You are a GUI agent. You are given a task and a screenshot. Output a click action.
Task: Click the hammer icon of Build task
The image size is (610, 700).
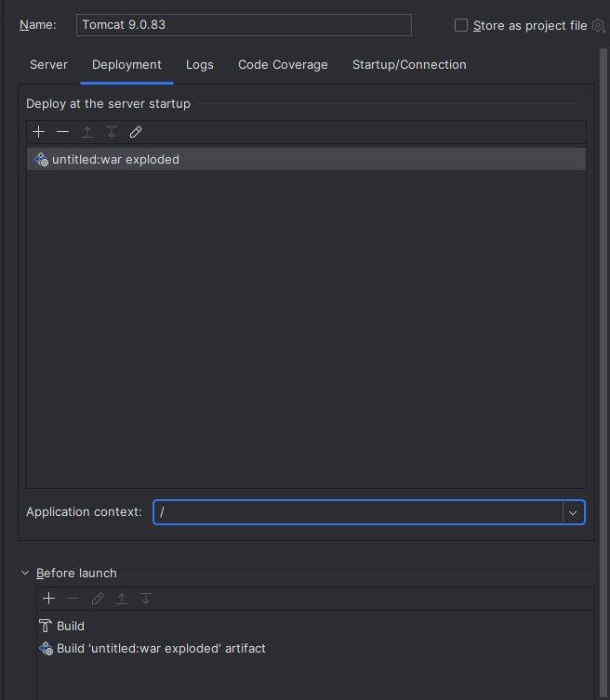pos(46,626)
